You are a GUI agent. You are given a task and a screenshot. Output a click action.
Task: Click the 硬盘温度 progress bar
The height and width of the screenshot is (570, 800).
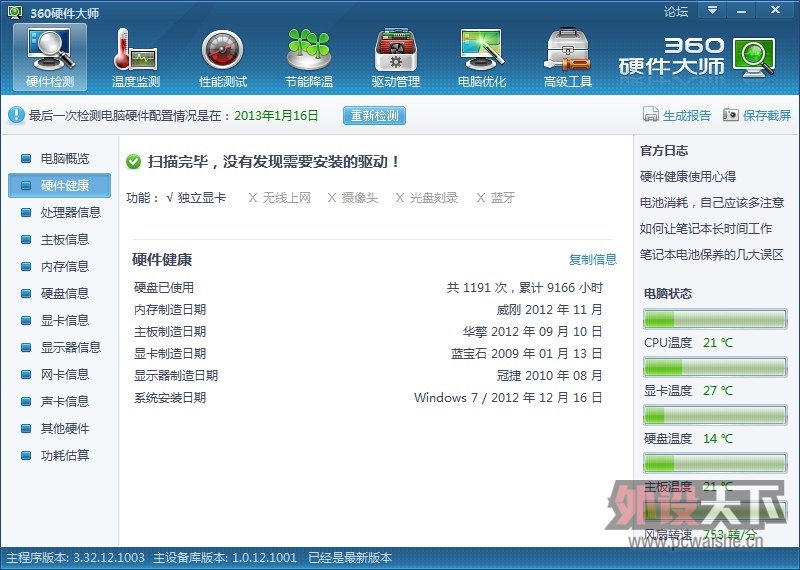715,415
